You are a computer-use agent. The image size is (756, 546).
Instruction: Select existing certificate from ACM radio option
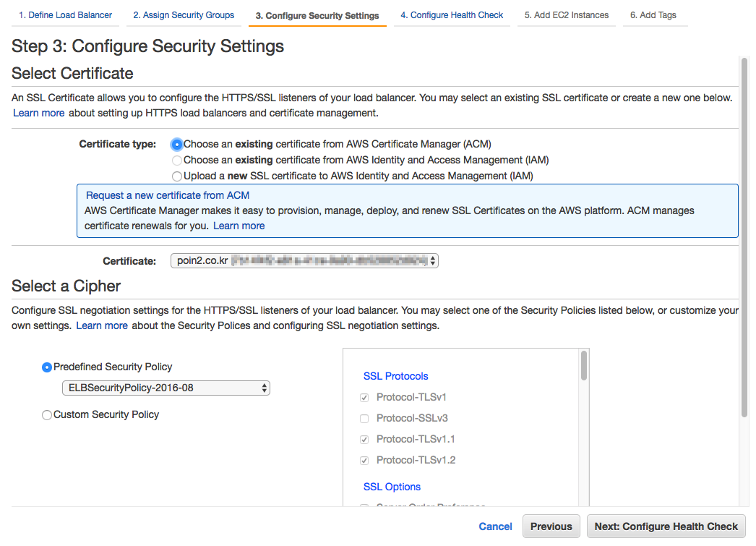click(x=177, y=145)
